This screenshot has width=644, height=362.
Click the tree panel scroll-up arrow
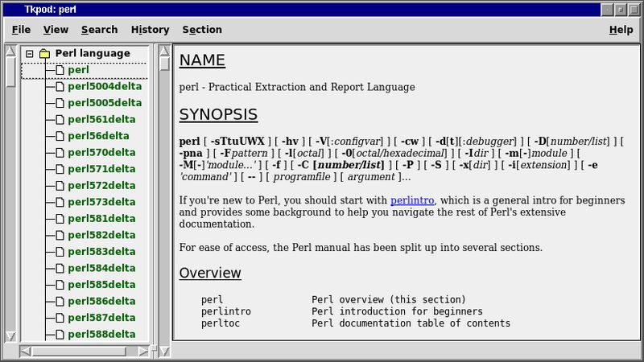click(x=10, y=51)
